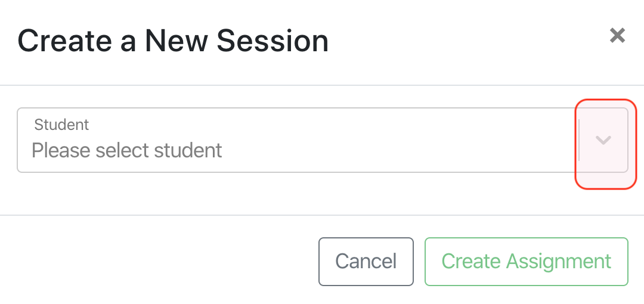
Task: Expand the Student dropdown chevron
Action: pos(603,141)
